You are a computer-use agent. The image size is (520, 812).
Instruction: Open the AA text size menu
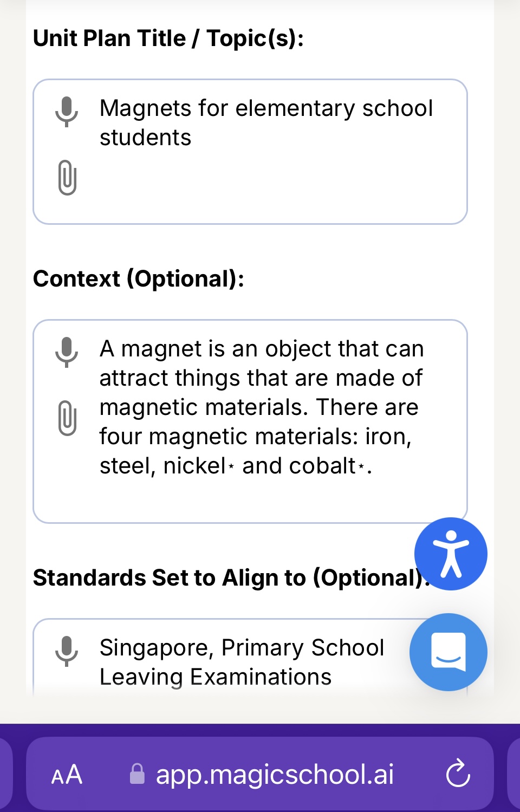[x=67, y=774]
